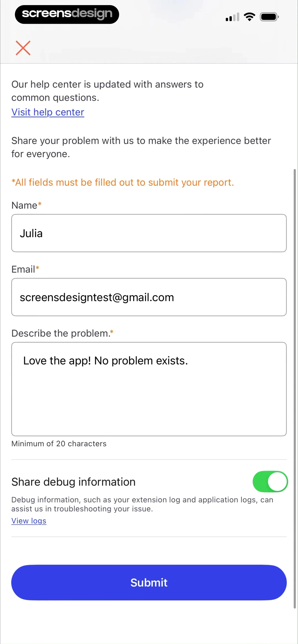Tap the battery status icon
298x644 pixels.
pos(269,17)
